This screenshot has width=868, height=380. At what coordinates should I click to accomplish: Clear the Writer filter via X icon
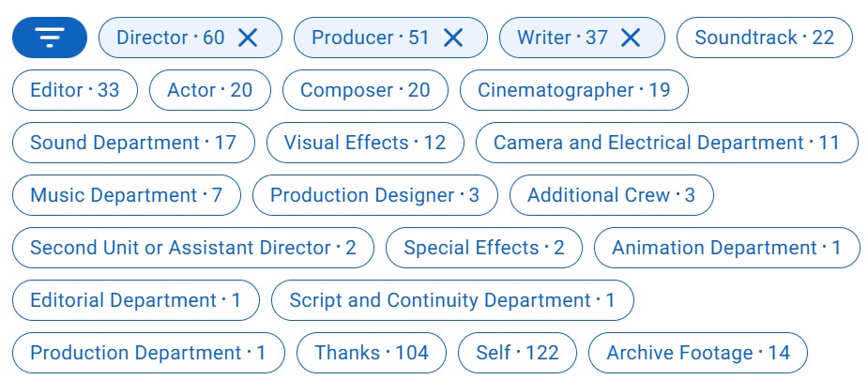click(x=631, y=38)
